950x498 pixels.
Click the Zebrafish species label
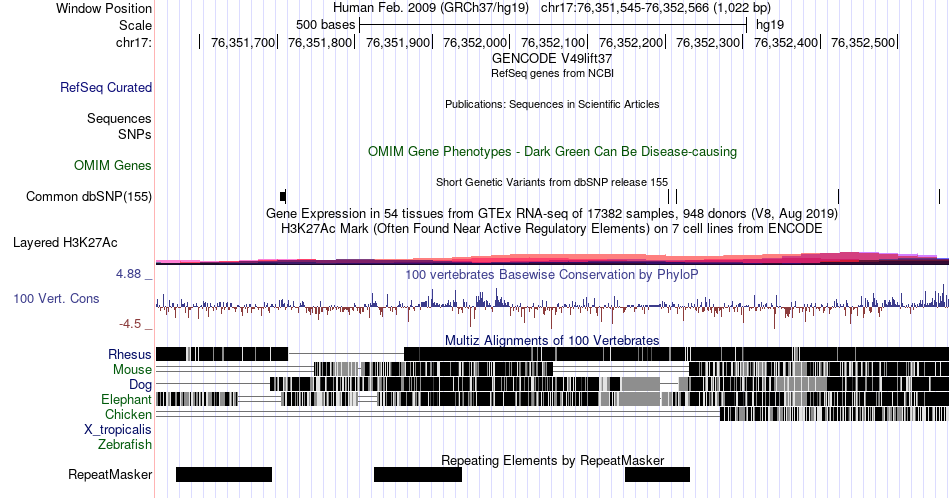(x=125, y=444)
